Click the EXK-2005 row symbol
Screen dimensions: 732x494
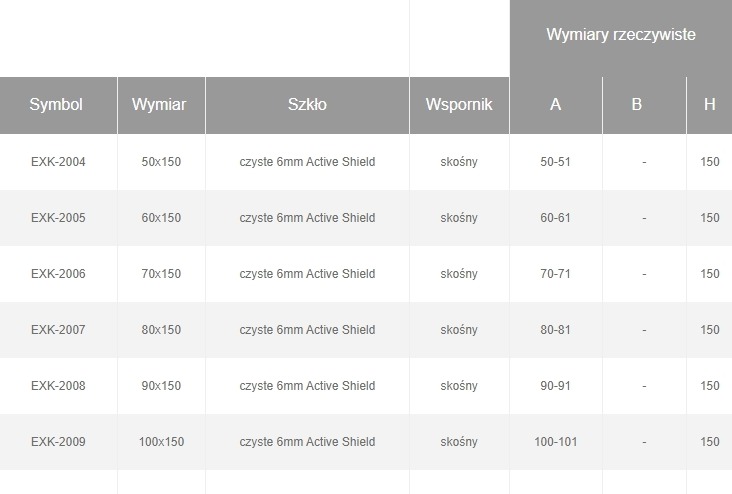[58, 218]
